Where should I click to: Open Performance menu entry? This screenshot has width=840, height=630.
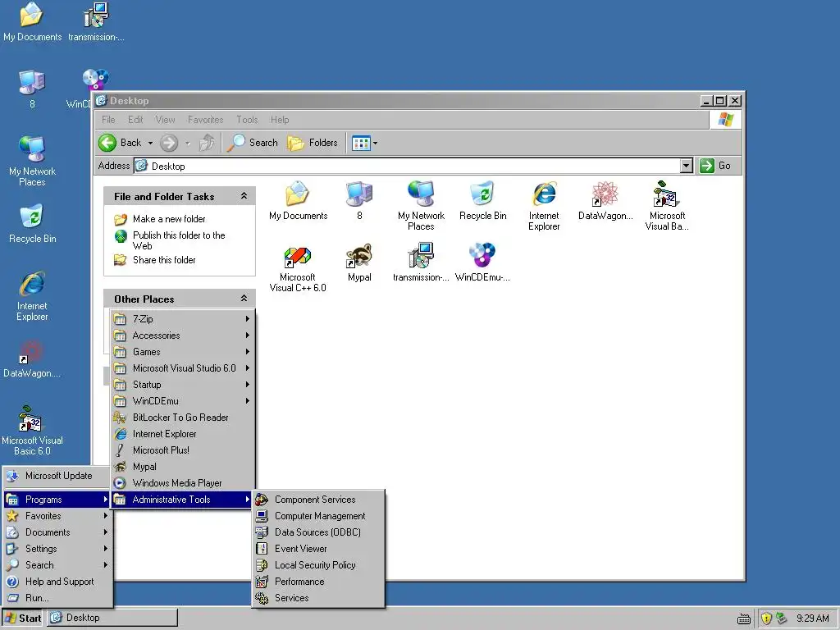tap(318, 582)
